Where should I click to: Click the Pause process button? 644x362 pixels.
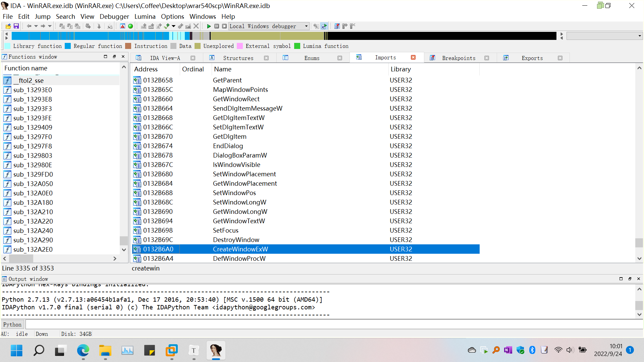pos(217,26)
